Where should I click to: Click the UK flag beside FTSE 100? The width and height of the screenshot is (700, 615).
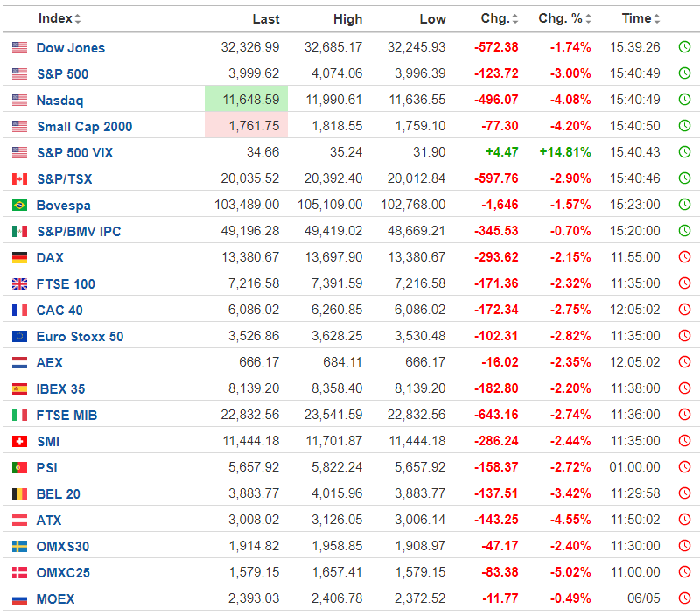point(19,283)
